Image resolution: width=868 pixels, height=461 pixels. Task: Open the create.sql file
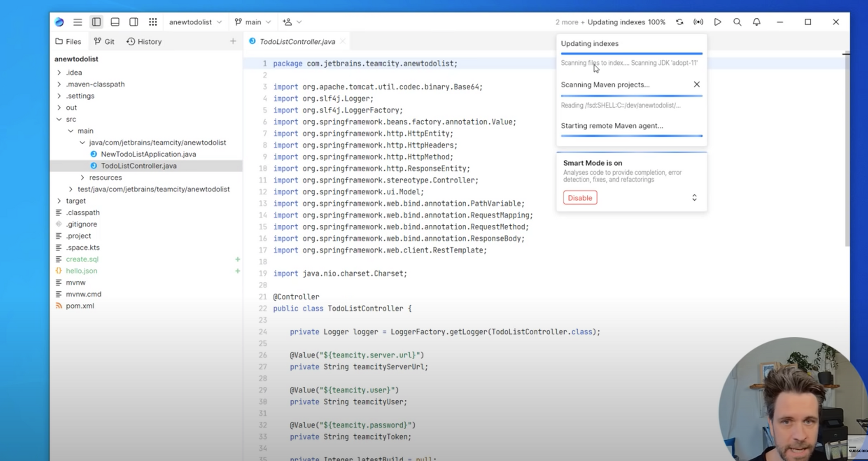click(x=82, y=259)
